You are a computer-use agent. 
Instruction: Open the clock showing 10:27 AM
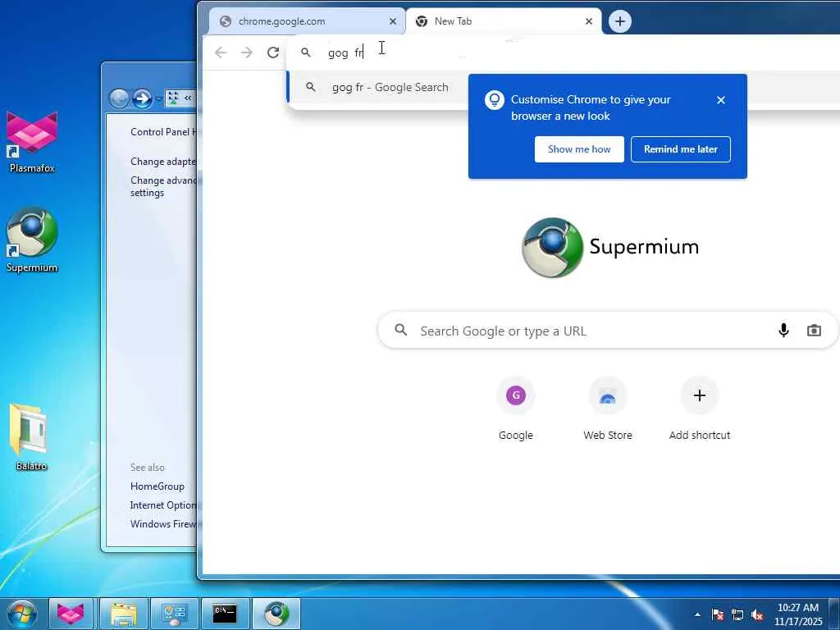point(797,614)
